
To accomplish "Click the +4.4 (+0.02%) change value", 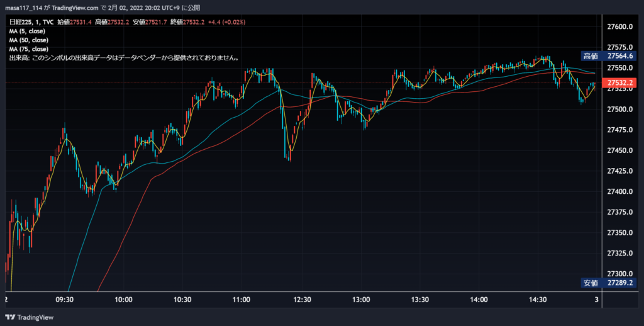I will coord(226,22).
